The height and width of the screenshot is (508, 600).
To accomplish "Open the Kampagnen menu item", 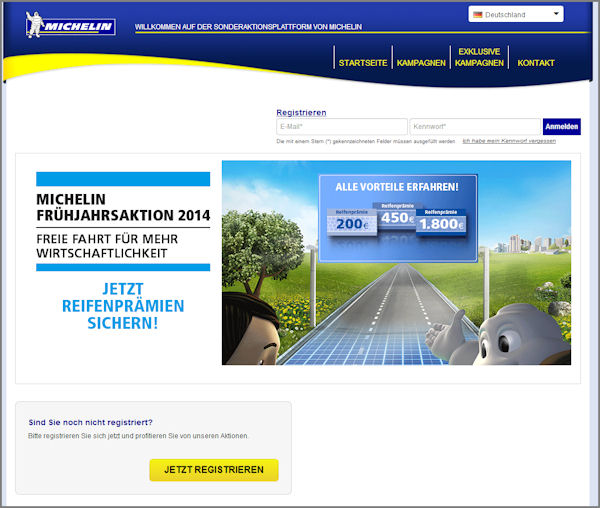I will coord(421,63).
